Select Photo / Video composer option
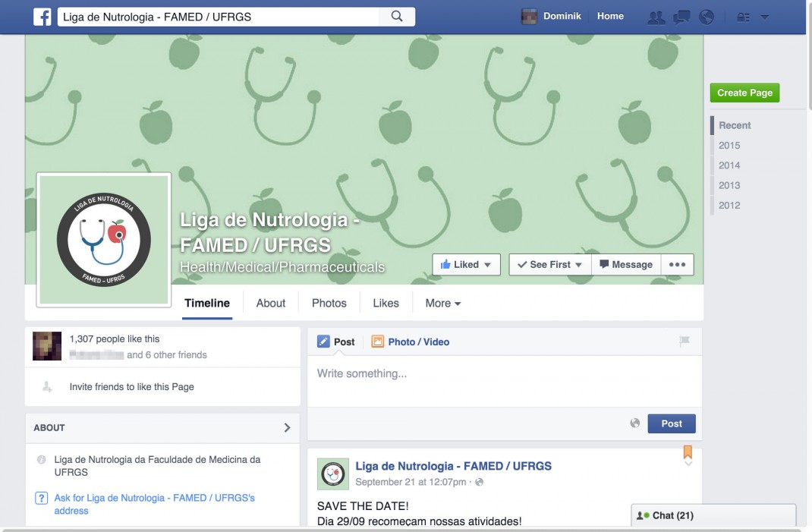Screen dimensions: 812x532 (410, 342)
